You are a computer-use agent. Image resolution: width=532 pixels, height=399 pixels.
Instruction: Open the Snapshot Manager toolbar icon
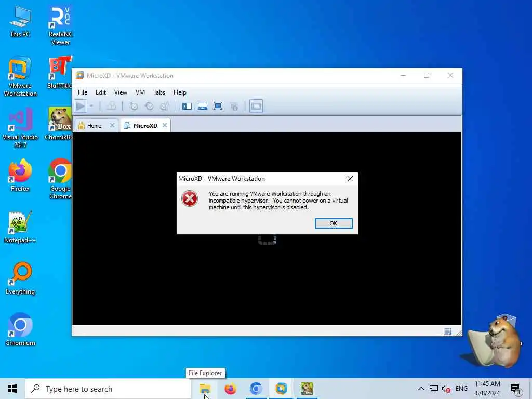pos(164,106)
